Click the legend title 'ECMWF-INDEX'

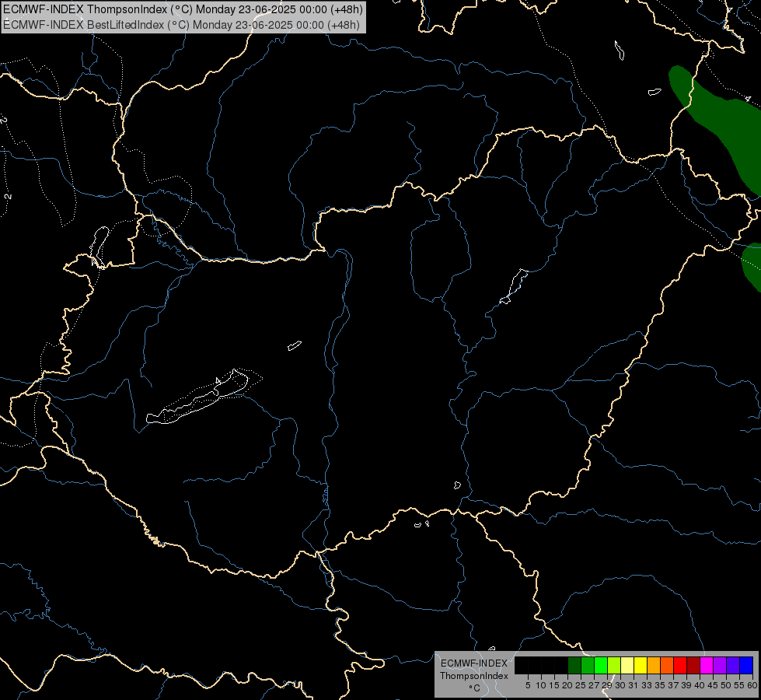pyautogui.click(x=474, y=663)
